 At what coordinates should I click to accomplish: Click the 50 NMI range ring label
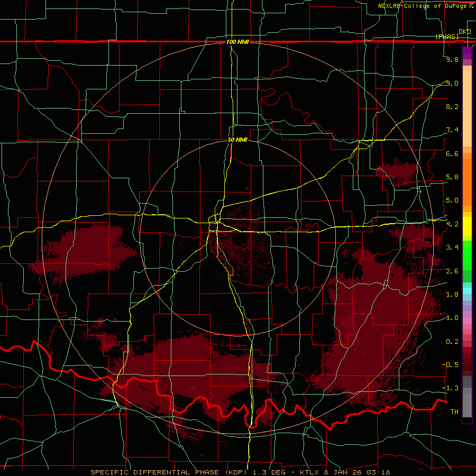237,140
